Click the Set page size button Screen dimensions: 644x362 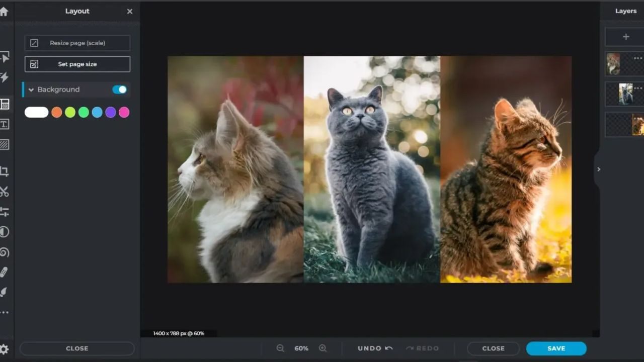tap(77, 64)
